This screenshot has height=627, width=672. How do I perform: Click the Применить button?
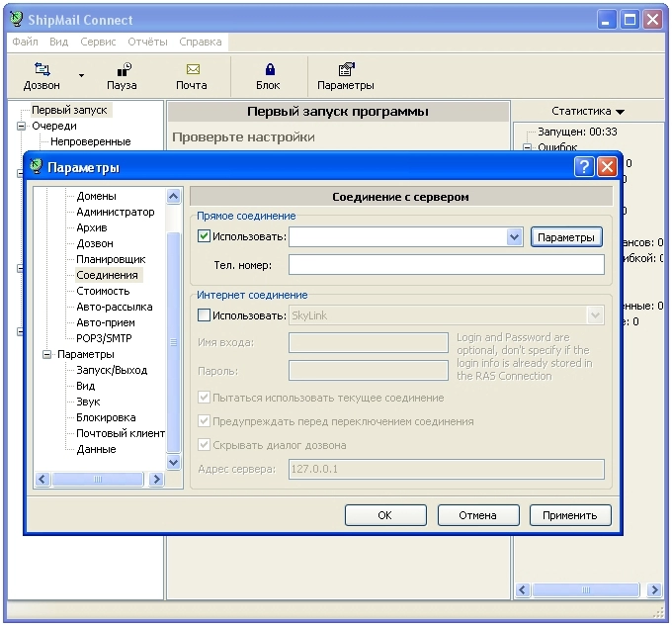pos(570,515)
